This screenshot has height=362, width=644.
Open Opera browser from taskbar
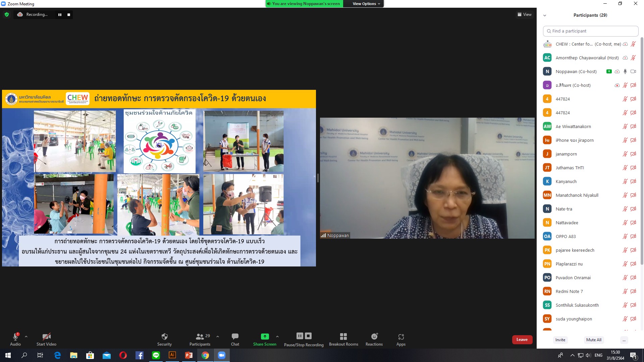123,355
